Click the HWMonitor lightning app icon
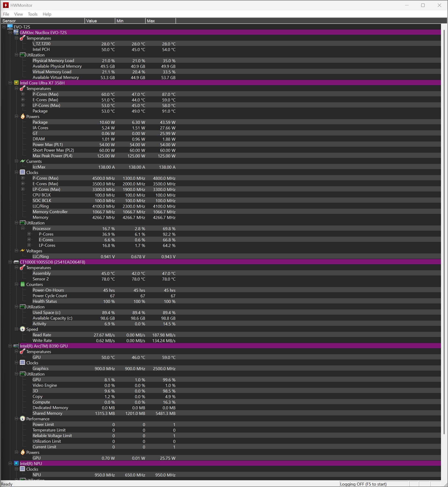This screenshot has width=448, height=487. click(6, 5)
